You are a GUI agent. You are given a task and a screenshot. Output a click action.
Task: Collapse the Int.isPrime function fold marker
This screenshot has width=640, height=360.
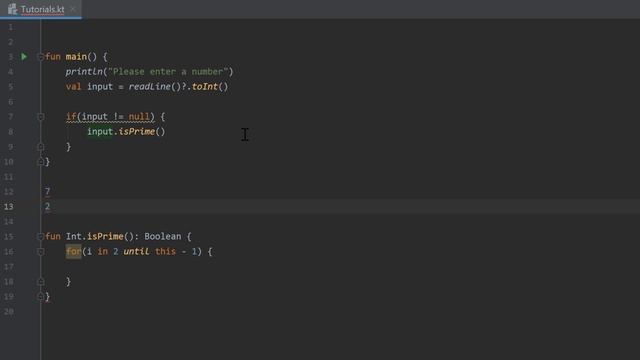40,236
